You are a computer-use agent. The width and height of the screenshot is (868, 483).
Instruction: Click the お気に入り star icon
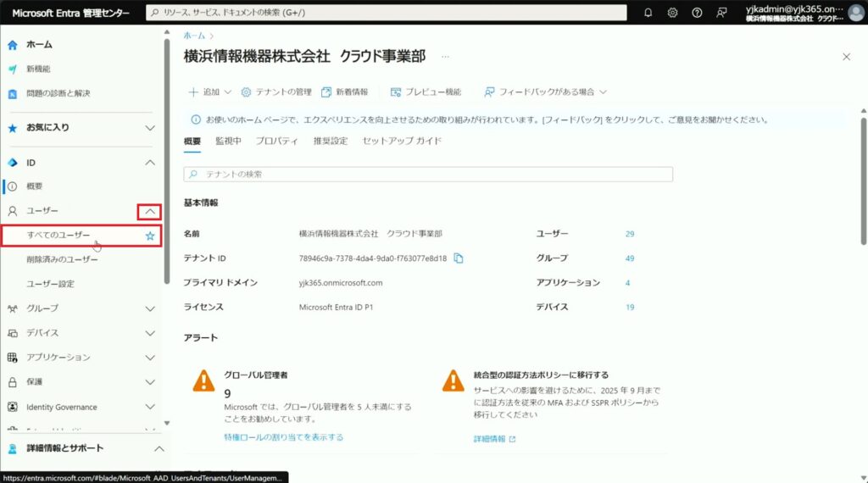12,128
